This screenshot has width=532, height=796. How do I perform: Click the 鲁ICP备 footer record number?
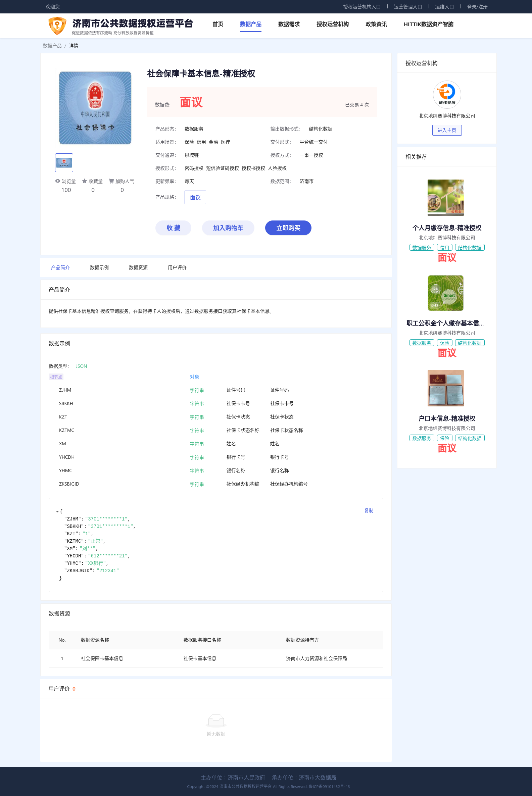pyautogui.click(x=329, y=787)
